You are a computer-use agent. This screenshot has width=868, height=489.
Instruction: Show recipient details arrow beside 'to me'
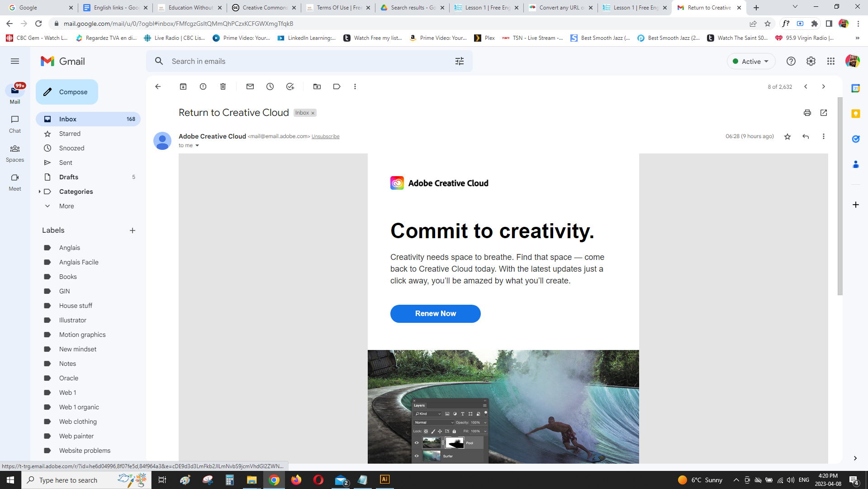(x=197, y=146)
